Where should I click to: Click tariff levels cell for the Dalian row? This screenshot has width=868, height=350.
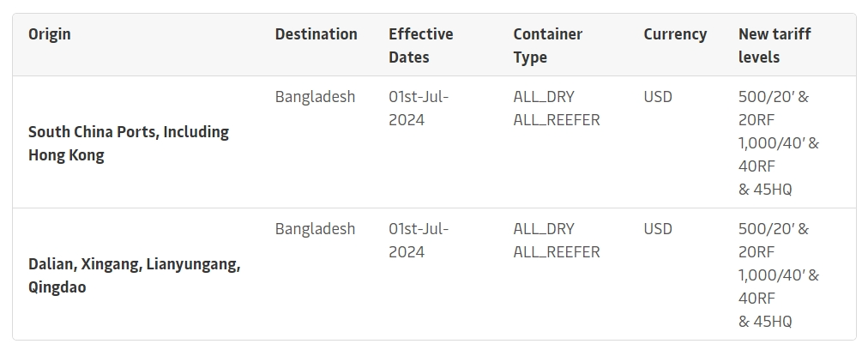[778, 275]
